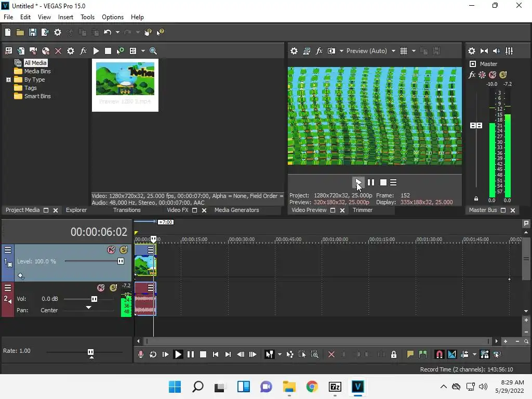Open Master Bus audio properties gear
The width and height of the screenshot is (532, 399).
coord(472,51)
